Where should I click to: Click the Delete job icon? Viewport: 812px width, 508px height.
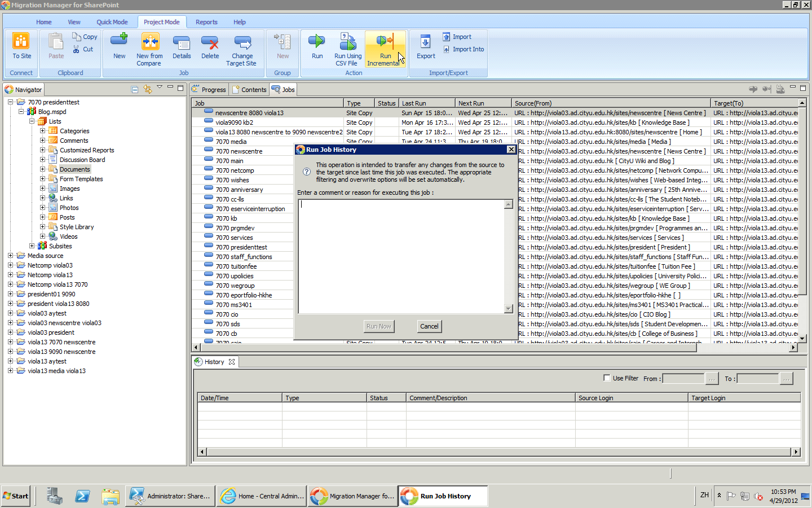210,43
